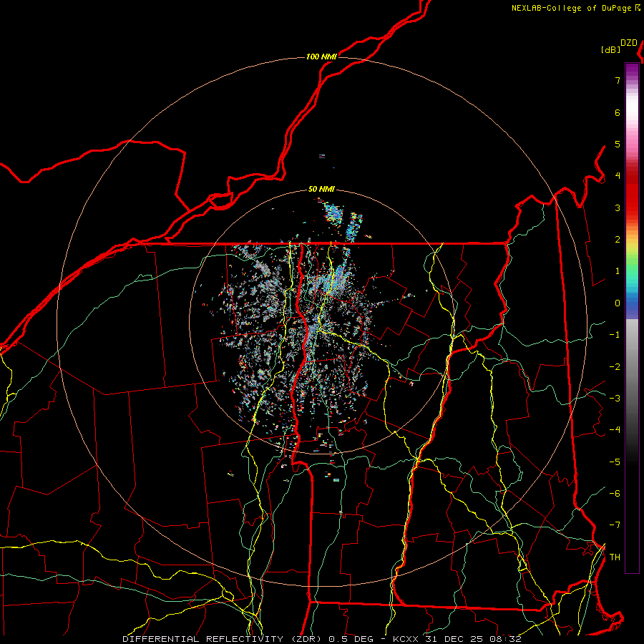Click the 31 DEC 25 date text

click(454, 639)
